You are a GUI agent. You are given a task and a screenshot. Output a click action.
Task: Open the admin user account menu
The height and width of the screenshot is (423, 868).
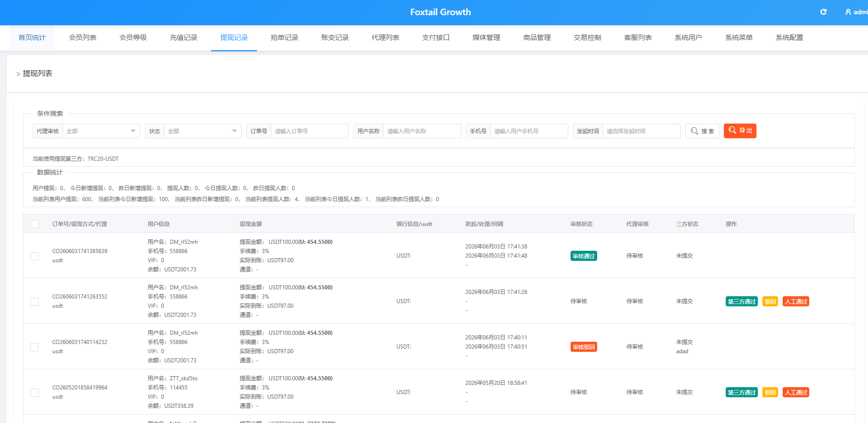click(857, 12)
